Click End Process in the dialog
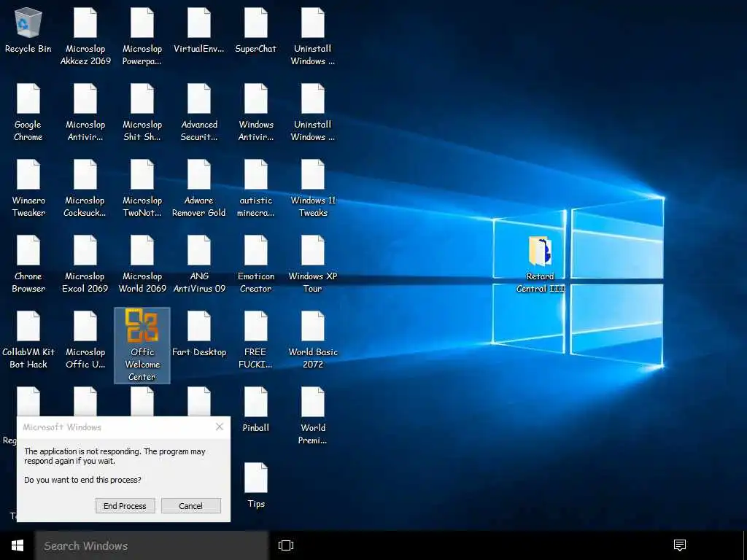 tap(125, 506)
